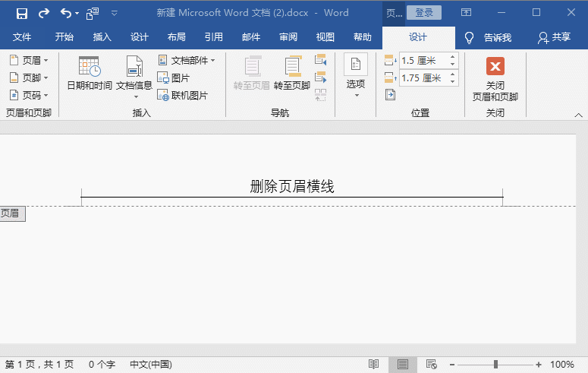Open the 文档部件 quick parts dropdown
Image resolution: width=588 pixels, height=373 pixels.
[x=187, y=60]
